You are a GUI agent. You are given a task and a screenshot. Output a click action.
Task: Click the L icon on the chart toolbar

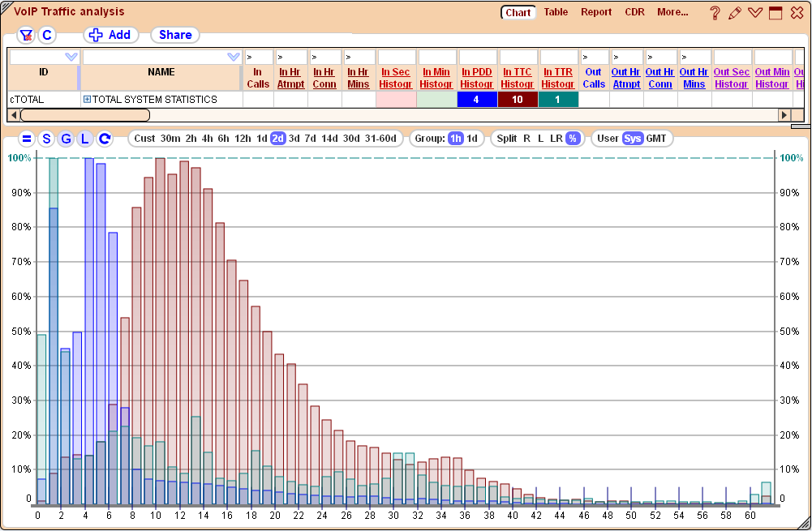pyautogui.click(x=84, y=139)
